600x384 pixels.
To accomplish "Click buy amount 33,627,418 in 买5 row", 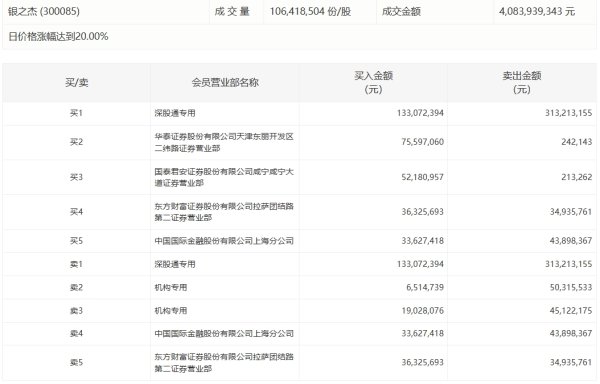I will [x=422, y=241].
